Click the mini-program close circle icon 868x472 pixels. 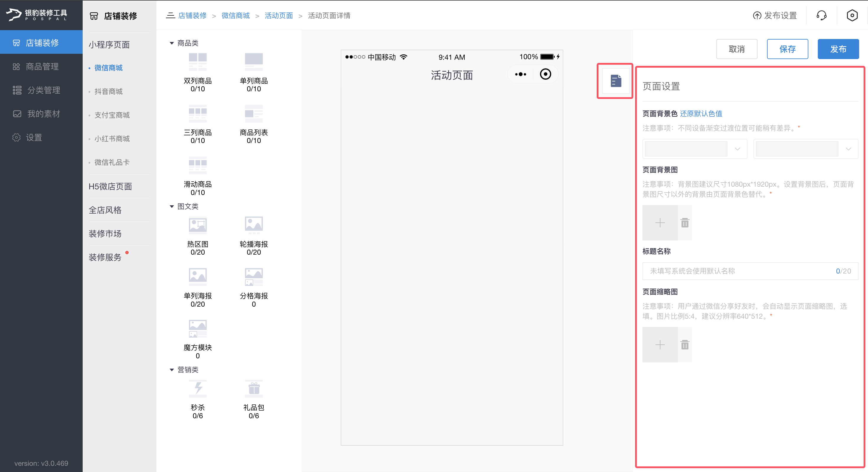(x=545, y=74)
